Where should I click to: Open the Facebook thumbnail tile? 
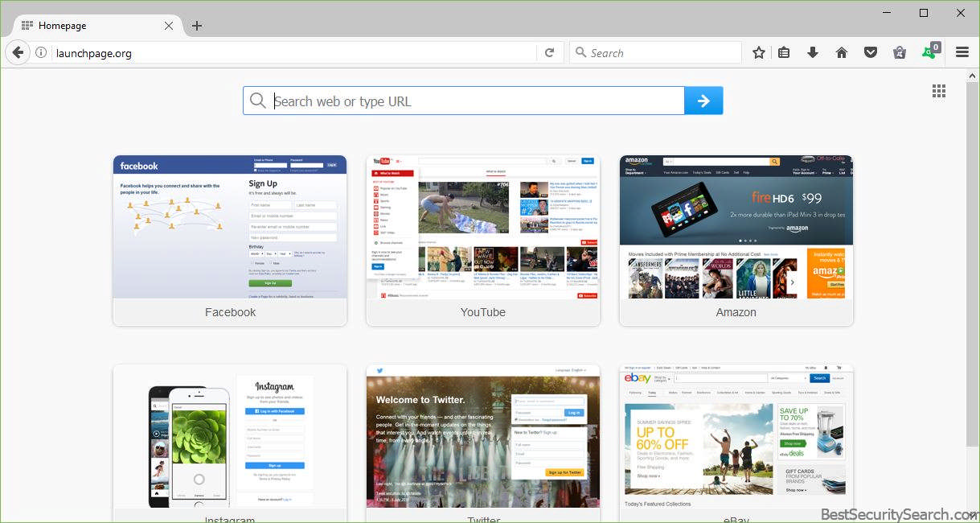pyautogui.click(x=230, y=240)
